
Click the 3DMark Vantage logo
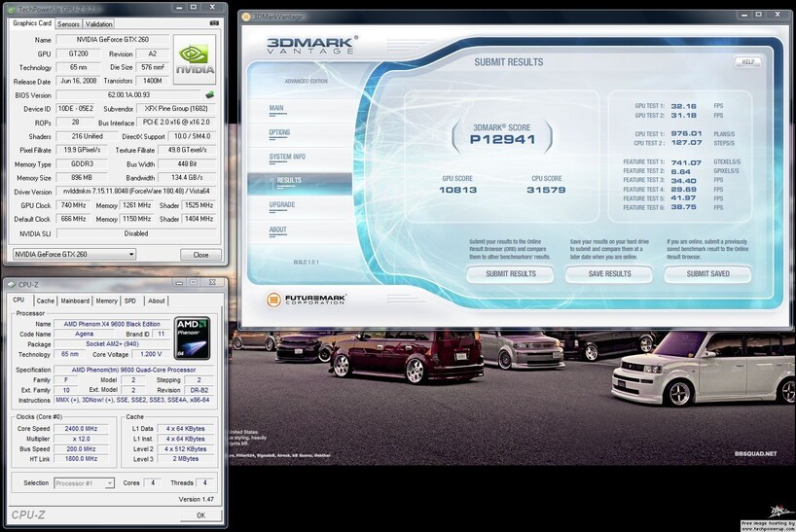[312, 45]
